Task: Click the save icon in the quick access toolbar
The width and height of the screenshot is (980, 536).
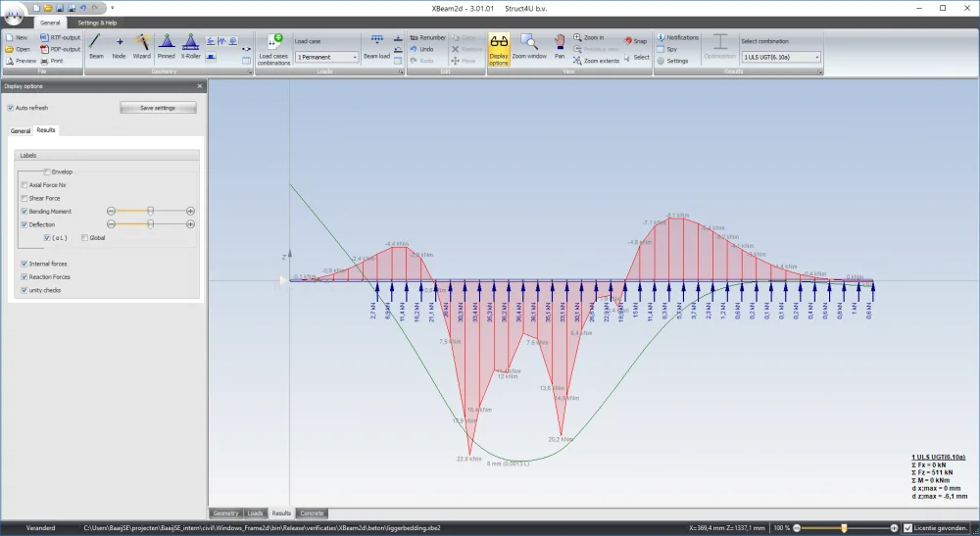Action: pyautogui.click(x=60, y=8)
